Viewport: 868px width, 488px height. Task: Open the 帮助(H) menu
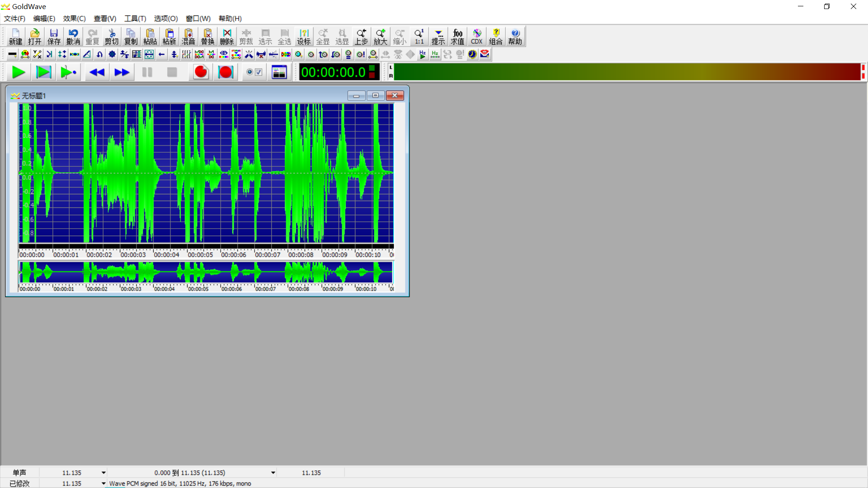[x=230, y=19]
